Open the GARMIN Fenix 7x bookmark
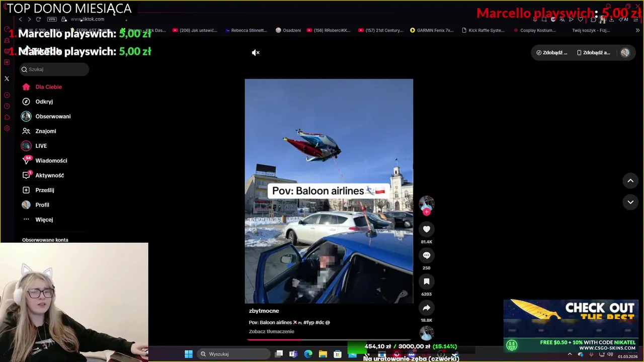644x362 pixels. [432, 30]
